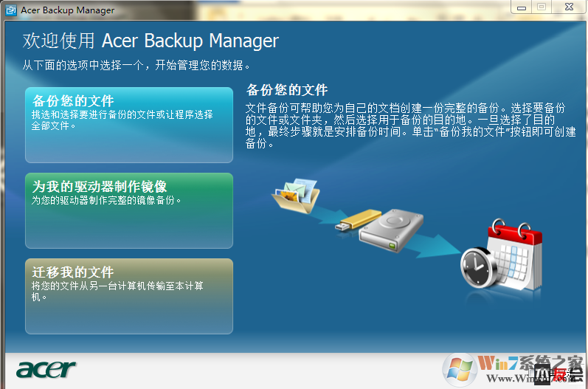Click the large arrow pointing to the clock
The height and width of the screenshot is (389, 588).
[x=436, y=246]
